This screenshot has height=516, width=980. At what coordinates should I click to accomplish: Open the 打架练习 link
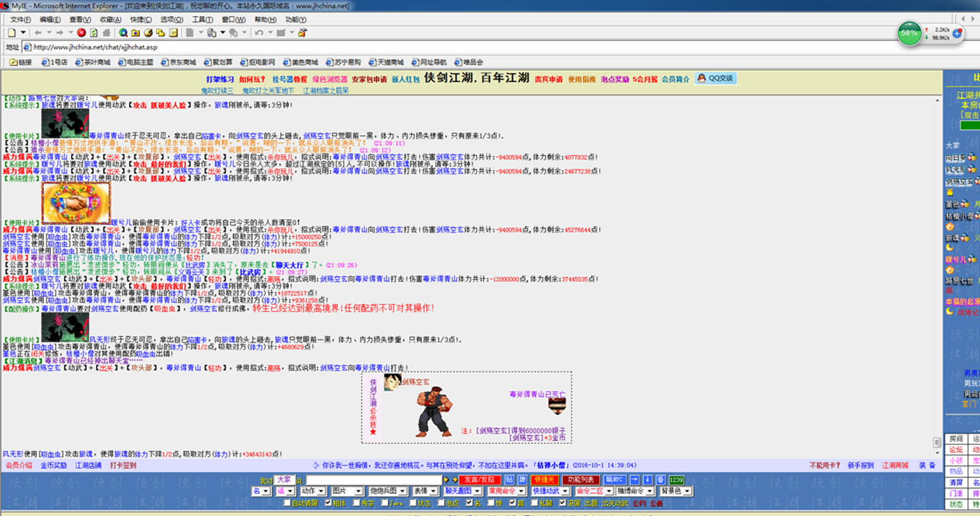[220, 79]
